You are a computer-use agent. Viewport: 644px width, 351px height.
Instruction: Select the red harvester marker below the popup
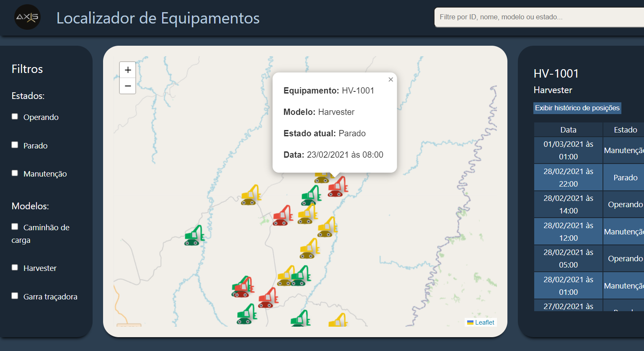point(336,187)
